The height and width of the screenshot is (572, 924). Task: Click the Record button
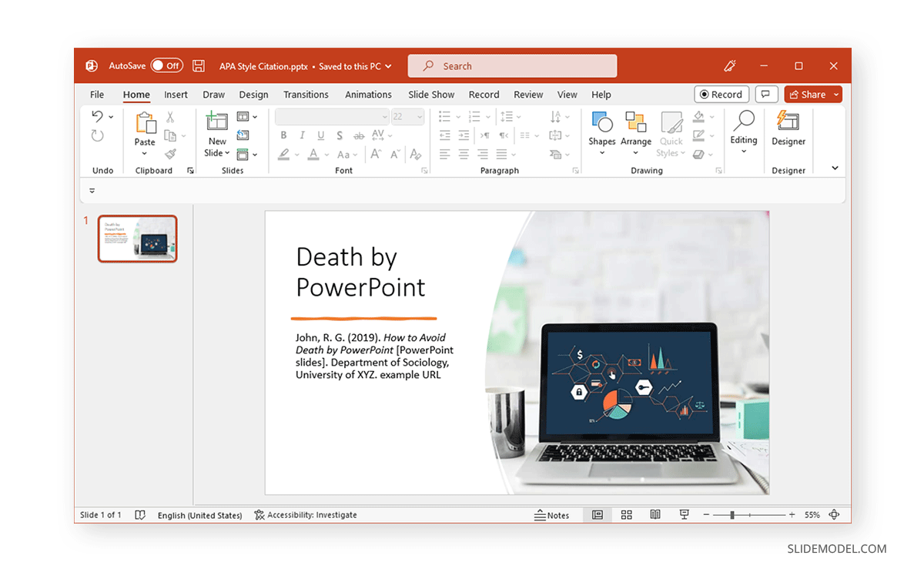click(x=721, y=95)
